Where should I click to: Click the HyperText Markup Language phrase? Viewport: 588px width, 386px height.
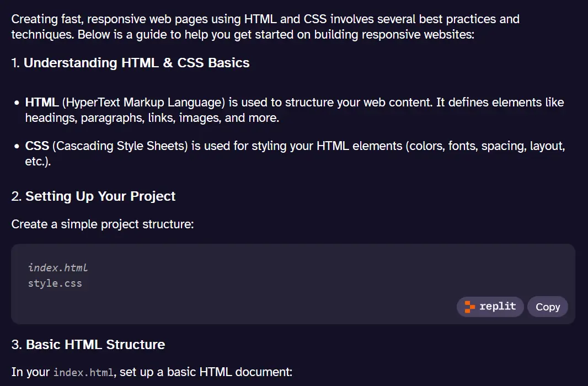pos(143,103)
